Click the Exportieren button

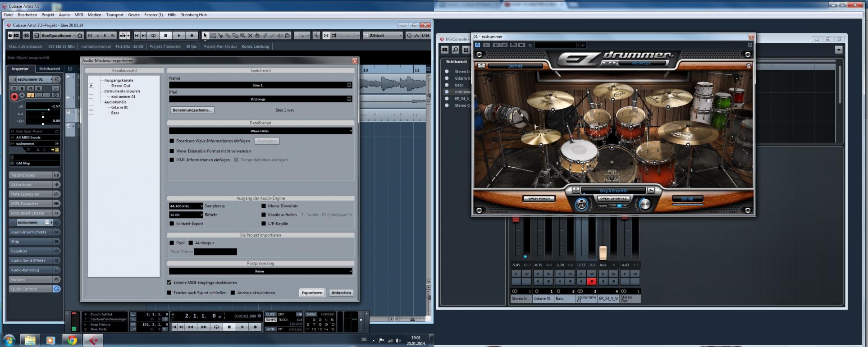(x=312, y=293)
